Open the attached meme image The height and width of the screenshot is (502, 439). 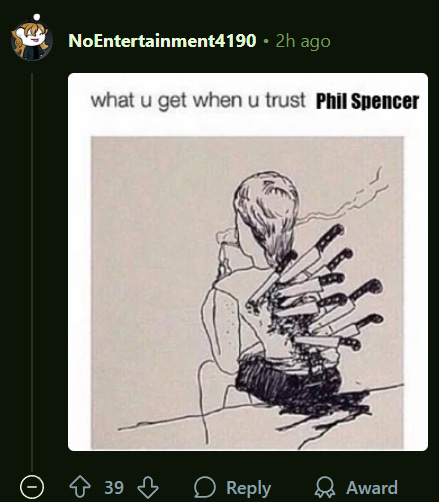click(x=248, y=262)
